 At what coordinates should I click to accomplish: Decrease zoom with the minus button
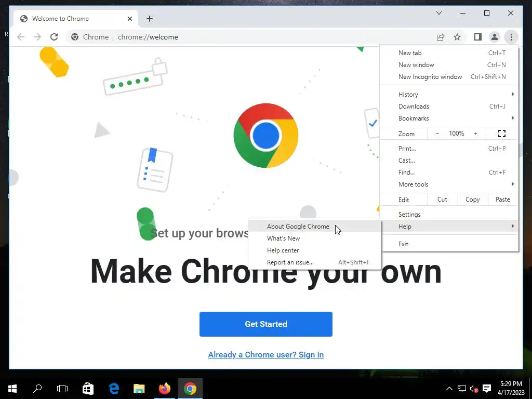pyautogui.click(x=437, y=134)
